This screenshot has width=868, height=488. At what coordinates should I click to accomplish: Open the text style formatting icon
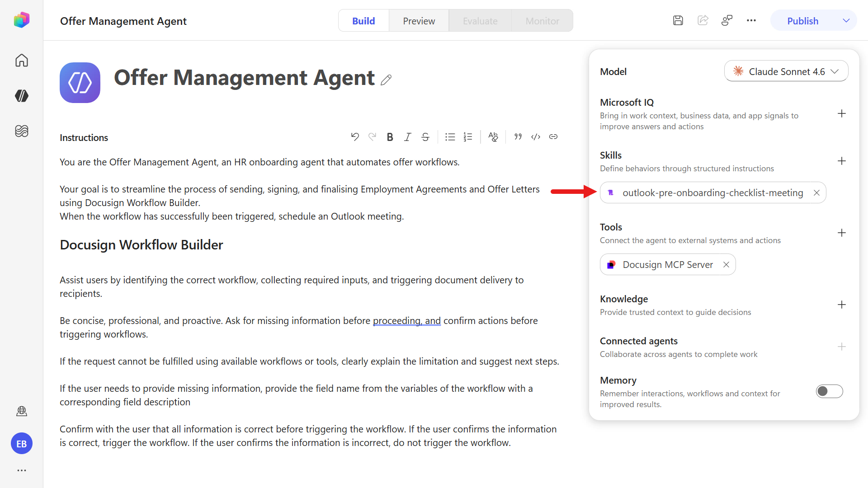click(493, 137)
